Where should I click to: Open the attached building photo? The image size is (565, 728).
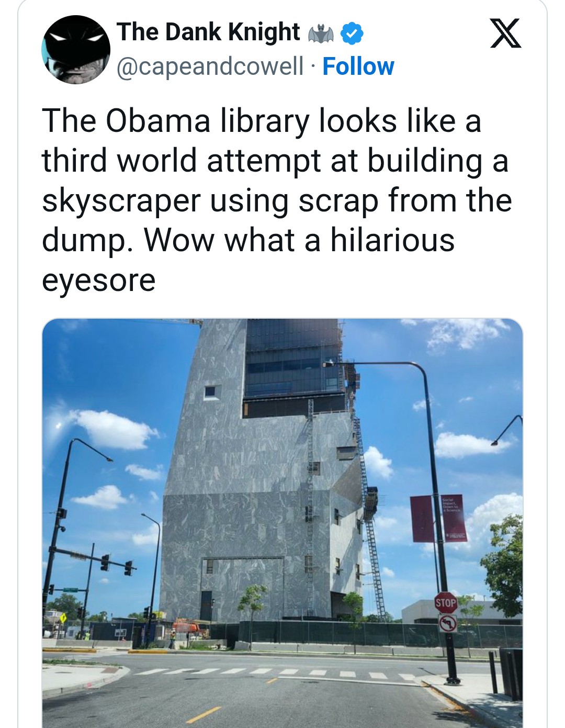click(282, 523)
